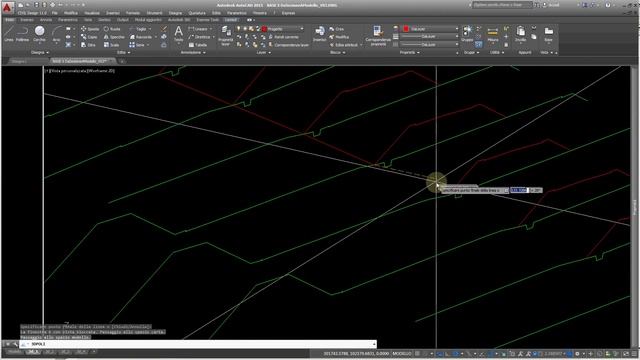Click the red object color swatch
The image size is (640, 360).
(406, 29)
